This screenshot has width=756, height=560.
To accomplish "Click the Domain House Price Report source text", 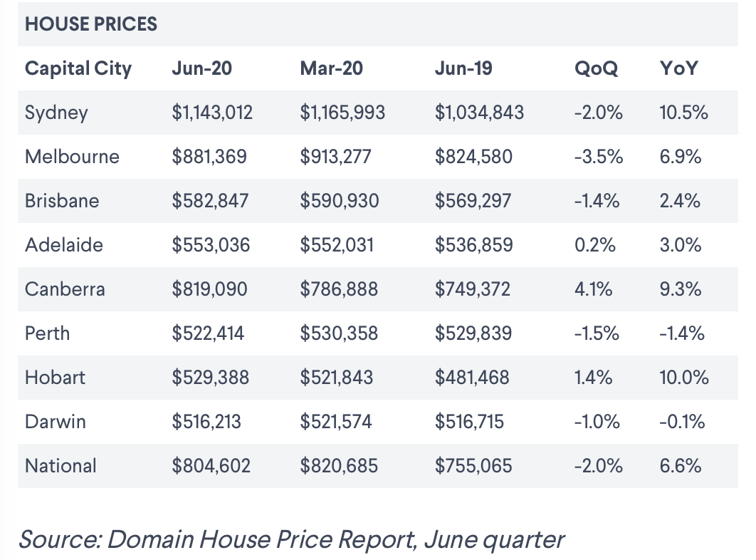I will (x=291, y=539).
